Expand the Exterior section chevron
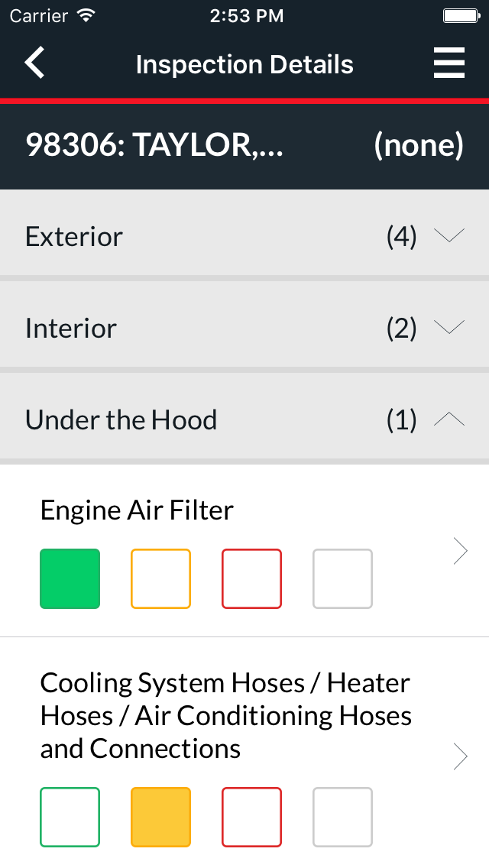Screen dimensions: 489x868 tap(449, 236)
